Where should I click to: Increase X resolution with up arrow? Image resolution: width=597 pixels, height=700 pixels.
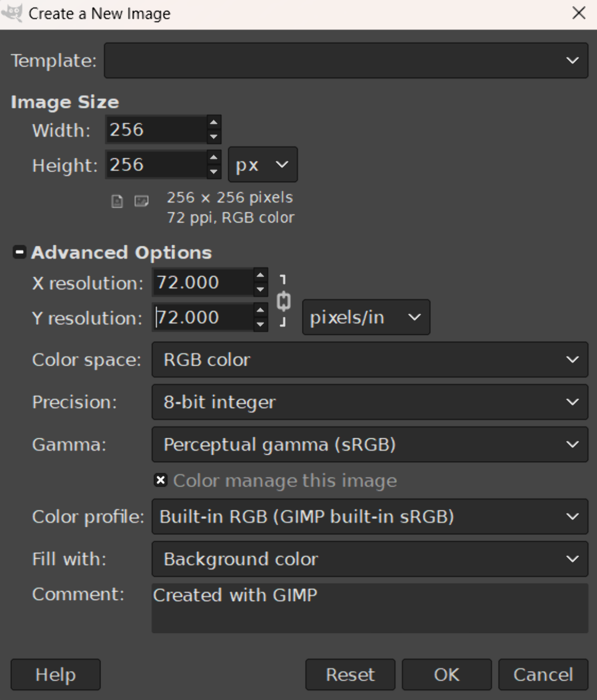(x=260, y=276)
